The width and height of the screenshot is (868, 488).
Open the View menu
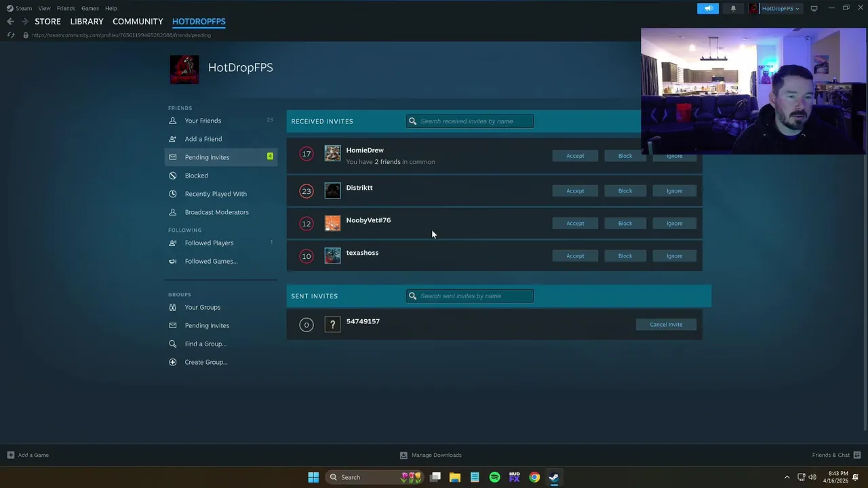[44, 8]
